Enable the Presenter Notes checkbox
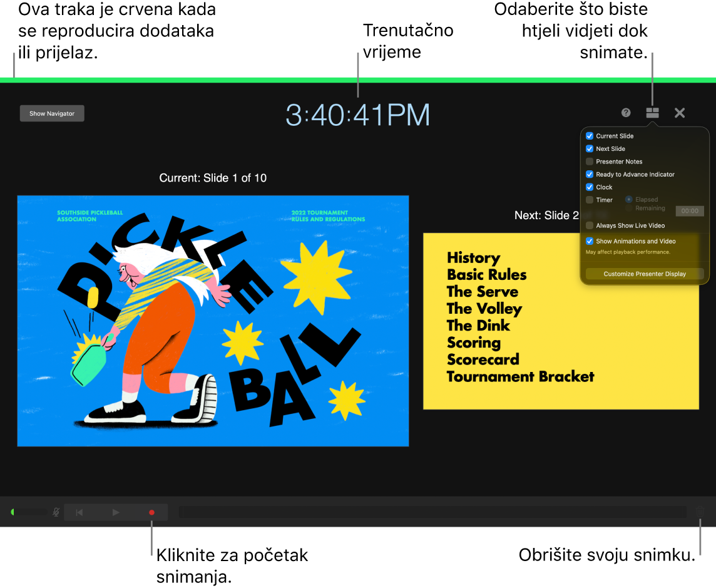 tap(590, 162)
